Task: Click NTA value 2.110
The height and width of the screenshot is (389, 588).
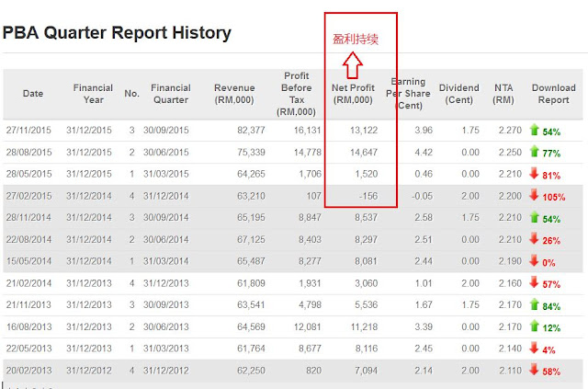Action: 510,371
